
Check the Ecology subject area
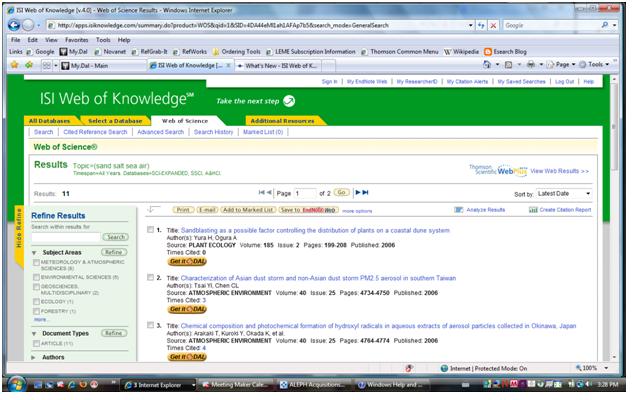point(36,302)
